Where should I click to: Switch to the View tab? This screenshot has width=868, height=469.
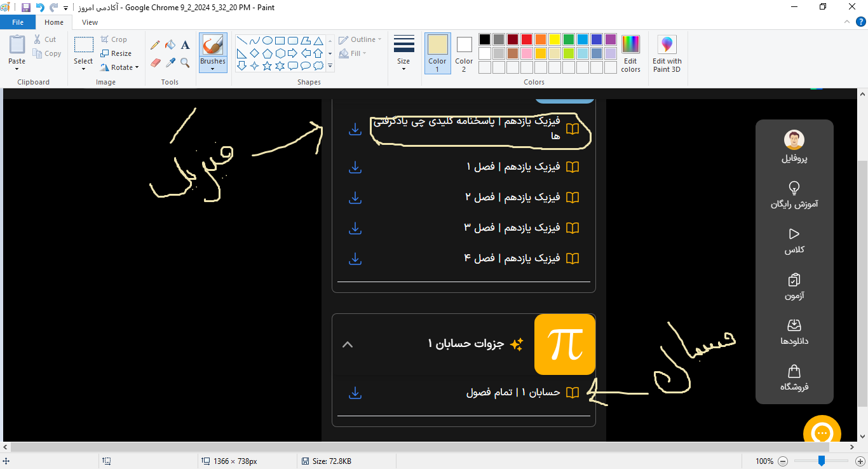coord(90,22)
